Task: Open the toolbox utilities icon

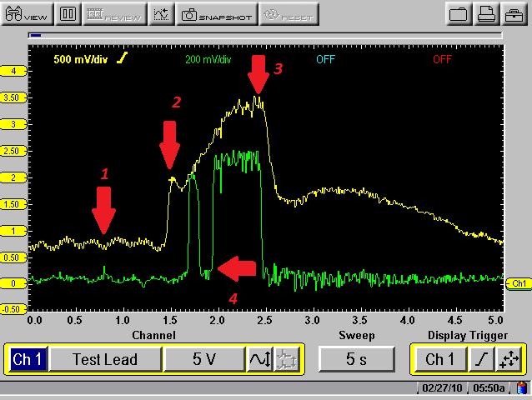Action: click(514, 14)
